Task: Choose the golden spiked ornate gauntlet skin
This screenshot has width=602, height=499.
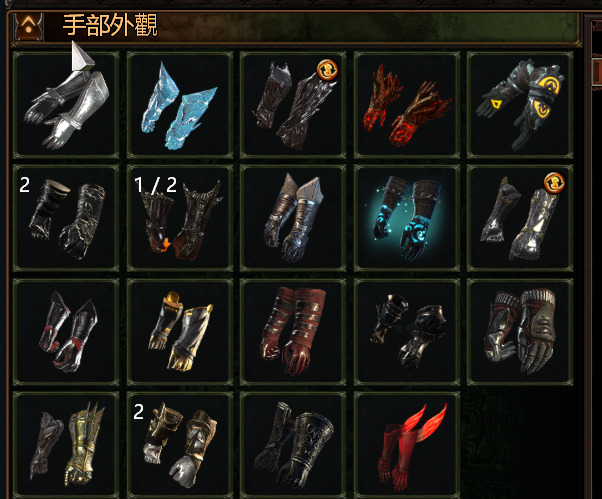Action: 66,445
